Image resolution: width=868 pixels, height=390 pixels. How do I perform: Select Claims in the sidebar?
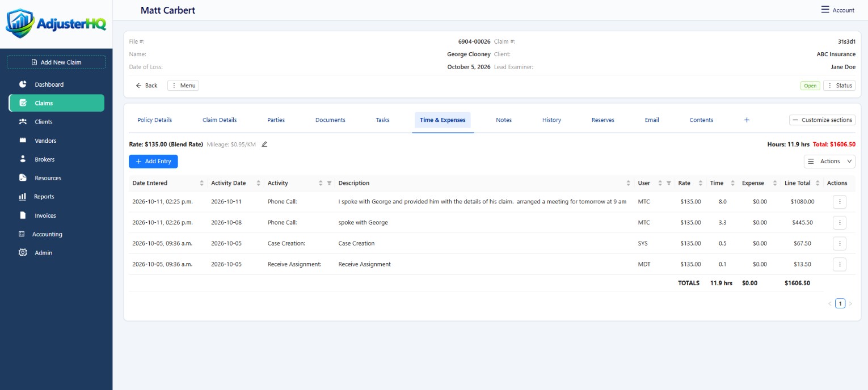coord(57,103)
